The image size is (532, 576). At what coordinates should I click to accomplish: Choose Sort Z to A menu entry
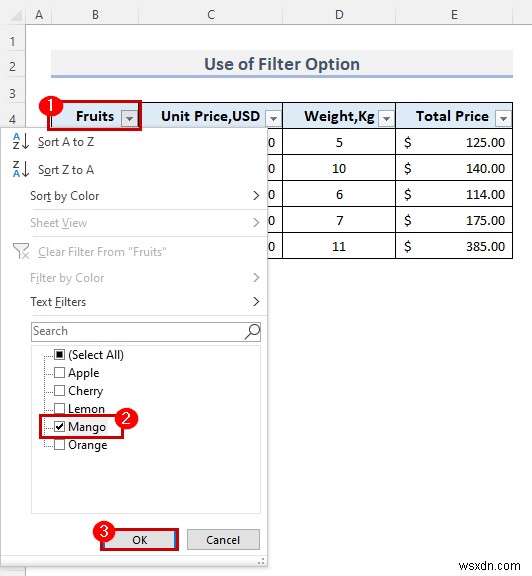tap(134, 169)
